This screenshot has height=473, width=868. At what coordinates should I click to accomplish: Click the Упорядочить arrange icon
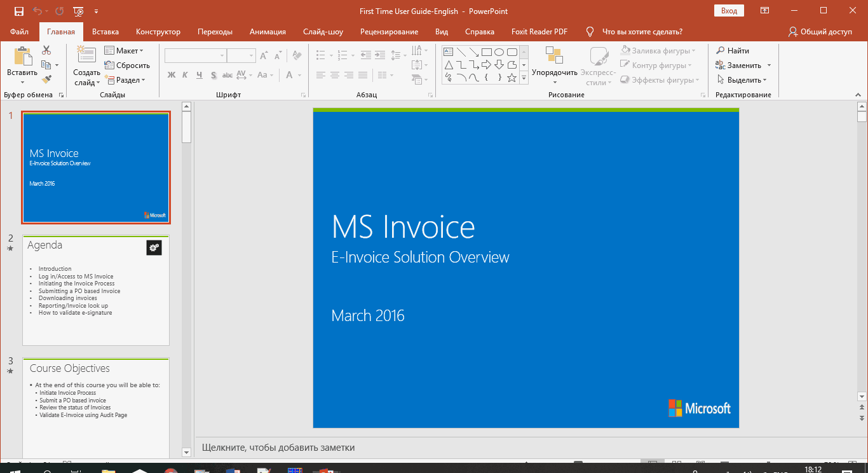pyautogui.click(x=554, y=55)
